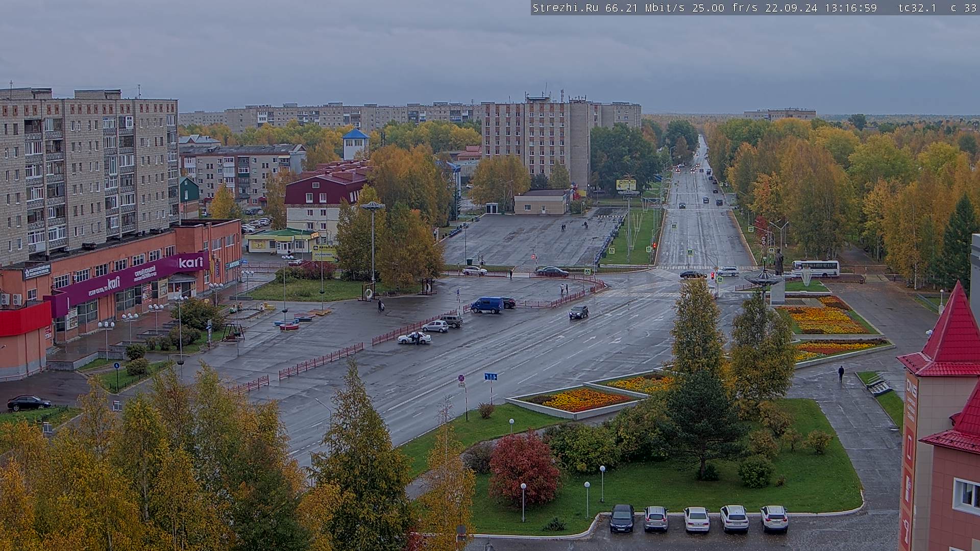Screen dimensions: 980x551
Task: Click the 22.09.24 date stamp
Action: [791, 8]
